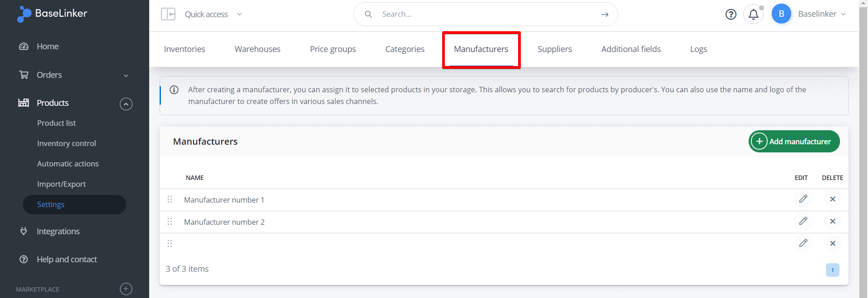Click the NAME column header

195,178
